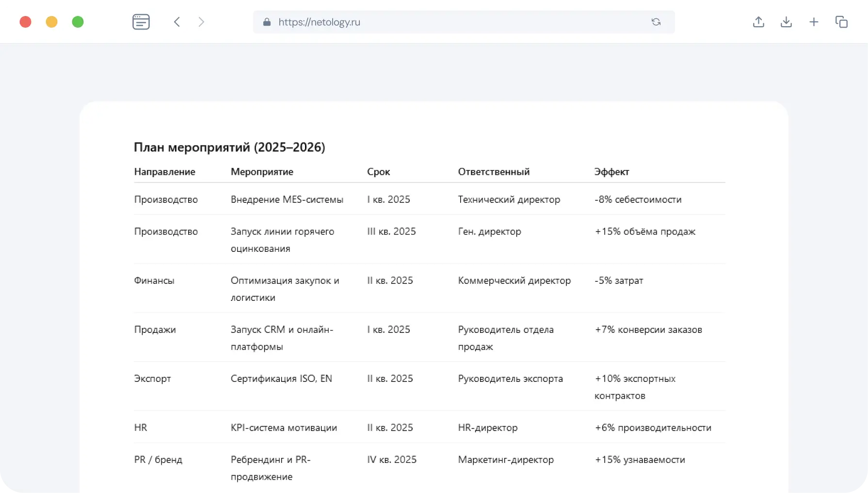Reload the page with the refresh icon

tap(656, 22)
